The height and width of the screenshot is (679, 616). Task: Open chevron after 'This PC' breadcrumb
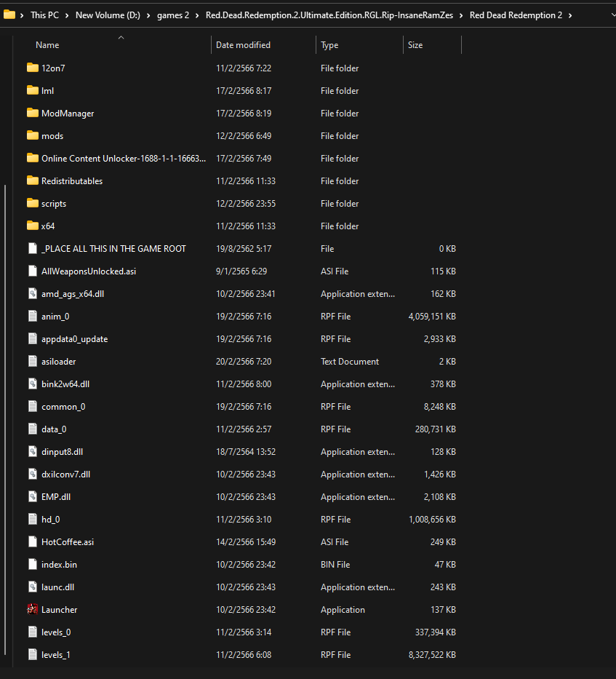coord(67,15)
